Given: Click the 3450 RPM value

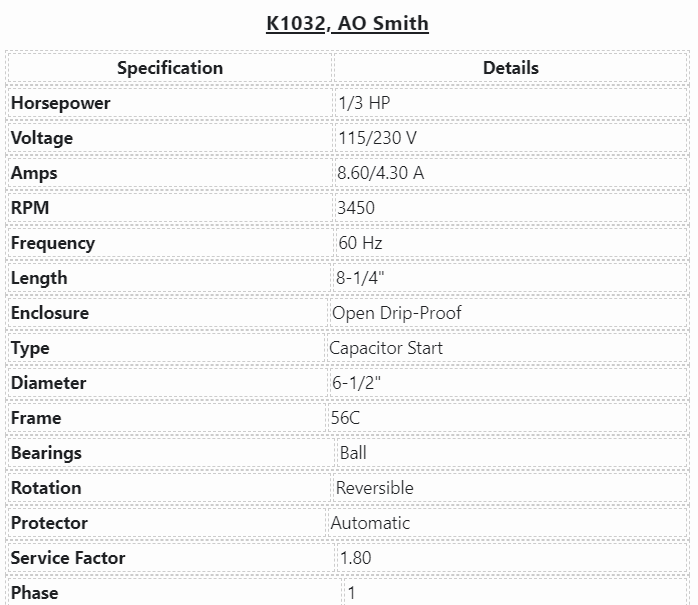Looking at the screenshot, I should tap(356, 208).
